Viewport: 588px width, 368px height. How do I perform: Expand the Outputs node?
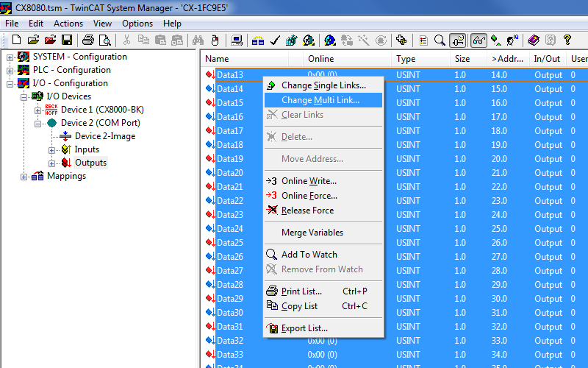(x=51, y=163)
